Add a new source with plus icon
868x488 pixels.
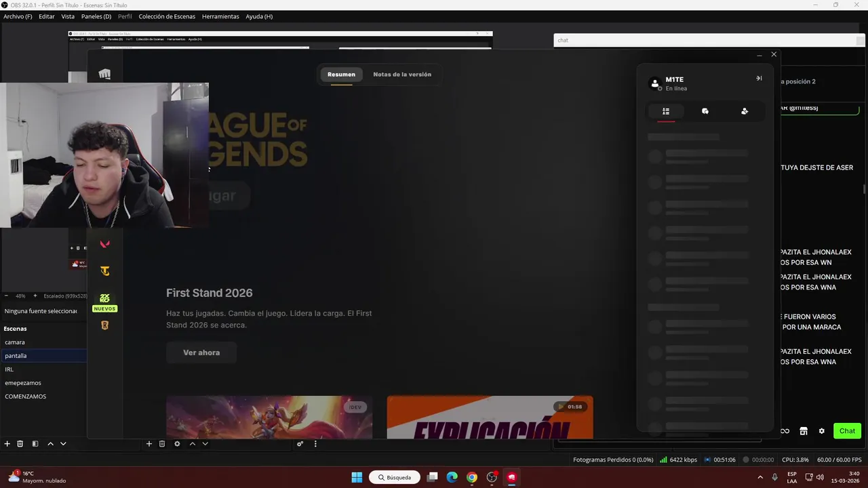(x=149, y=444)
